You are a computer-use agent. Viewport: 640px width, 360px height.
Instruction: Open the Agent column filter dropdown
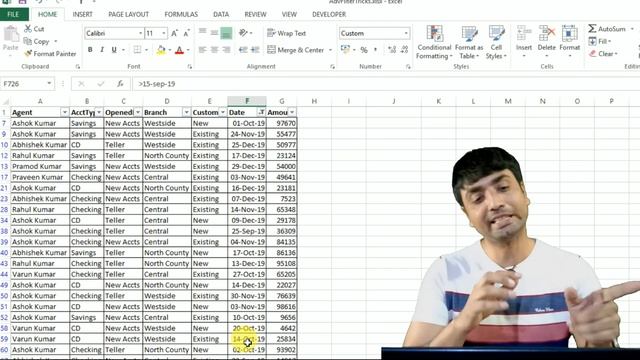64,112
